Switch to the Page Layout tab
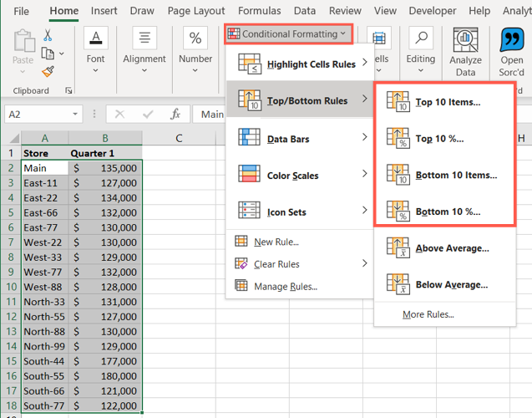This screenshot has width=532, height=418. coord(195,11)
